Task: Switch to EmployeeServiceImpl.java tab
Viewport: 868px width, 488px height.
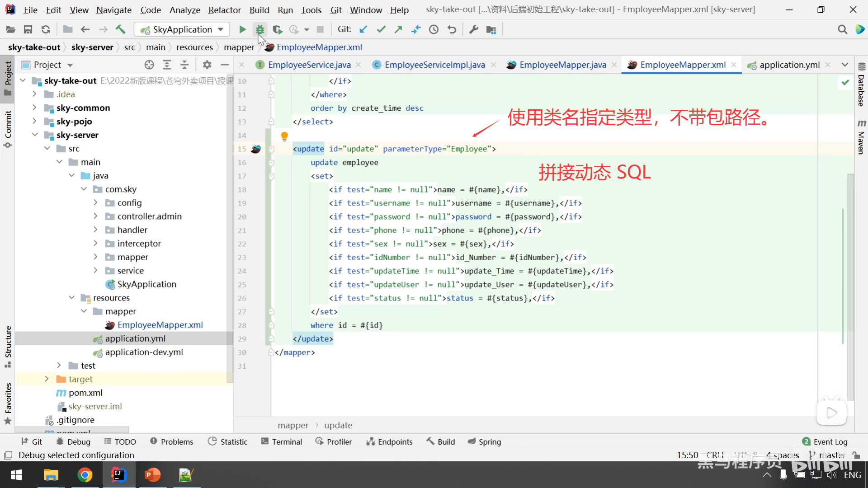Action: coord(434,65)
